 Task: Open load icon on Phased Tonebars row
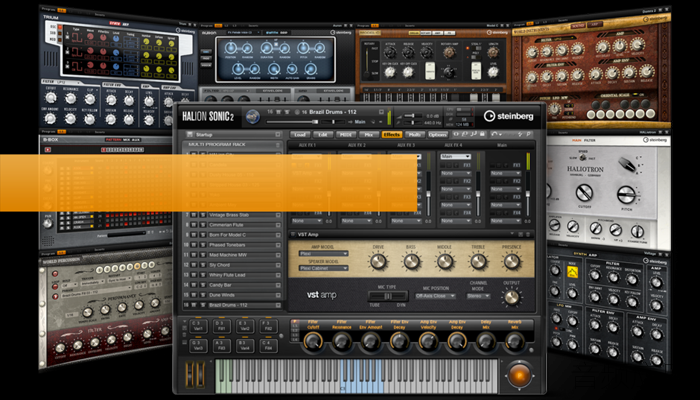point(278,245)
